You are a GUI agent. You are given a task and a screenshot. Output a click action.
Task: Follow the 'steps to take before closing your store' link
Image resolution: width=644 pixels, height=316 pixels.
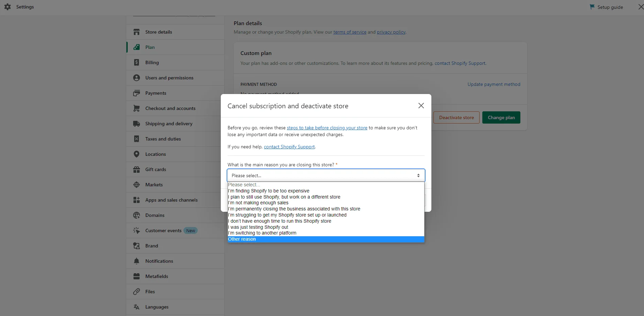coord(327,128)
